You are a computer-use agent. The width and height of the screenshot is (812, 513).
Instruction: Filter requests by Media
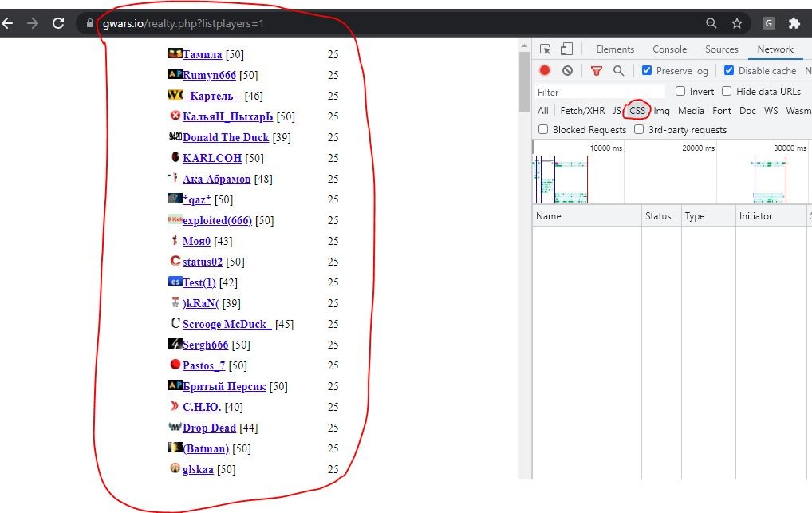pyautogui.click(x=691, y=110)
